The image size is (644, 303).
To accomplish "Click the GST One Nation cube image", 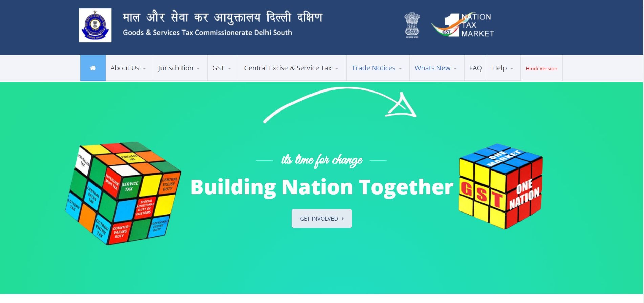I will click(501, 186).
